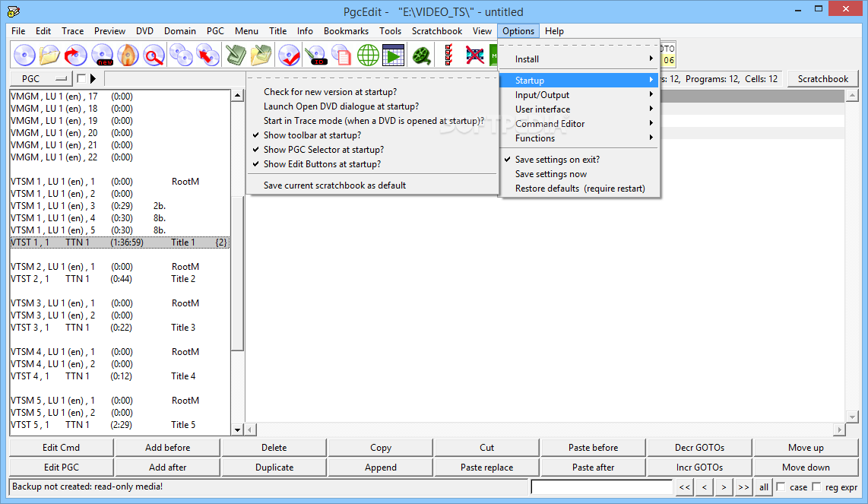Click the disc with red checkmark icon

point(289,55)
